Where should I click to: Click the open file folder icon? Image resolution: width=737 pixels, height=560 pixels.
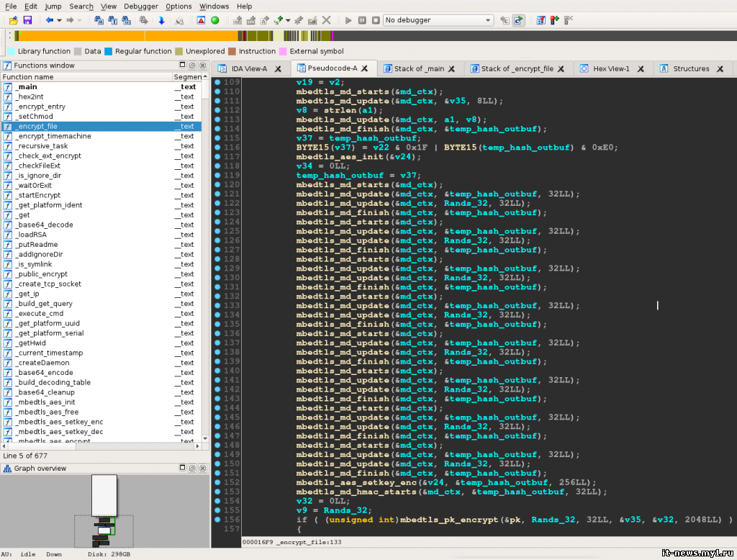click(13, 20)
